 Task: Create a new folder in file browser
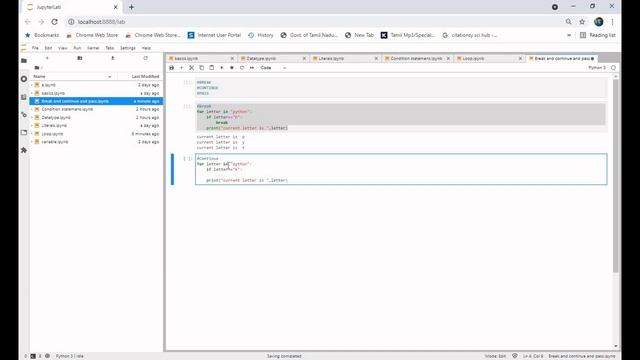[80, 58]
